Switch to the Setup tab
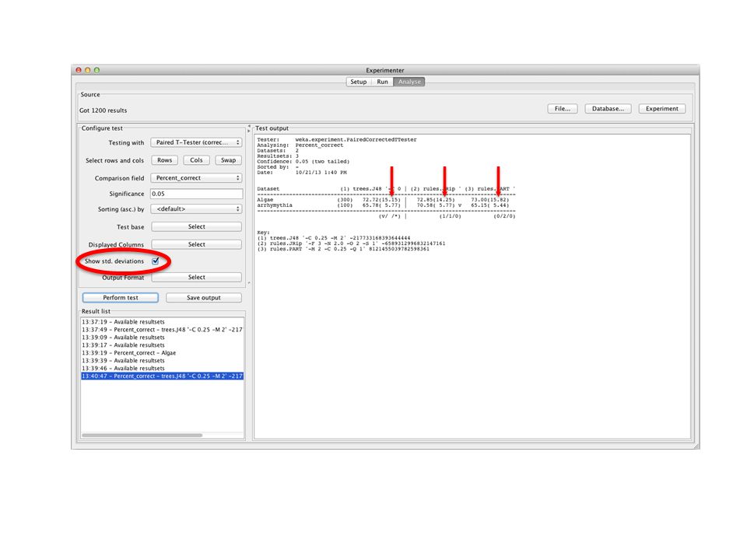The image size is (747, 560). pos(358,82)
